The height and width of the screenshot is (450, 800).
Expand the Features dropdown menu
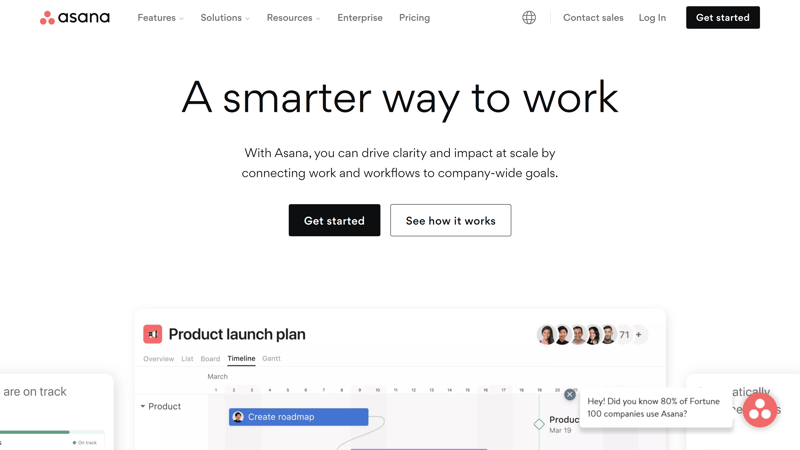coord(160,18)
